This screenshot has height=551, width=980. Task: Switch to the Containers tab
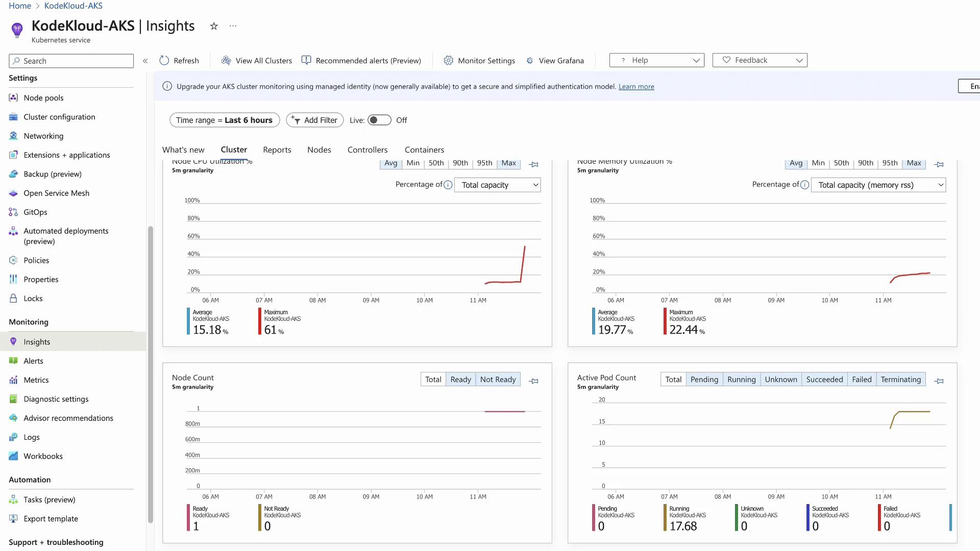[x=424, y=149]
